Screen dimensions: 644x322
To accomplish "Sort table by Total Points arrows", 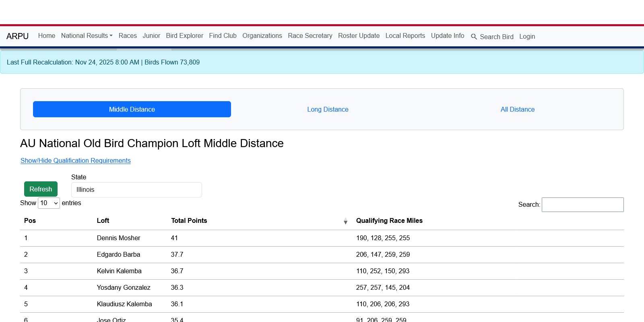I will click(345, 221).
